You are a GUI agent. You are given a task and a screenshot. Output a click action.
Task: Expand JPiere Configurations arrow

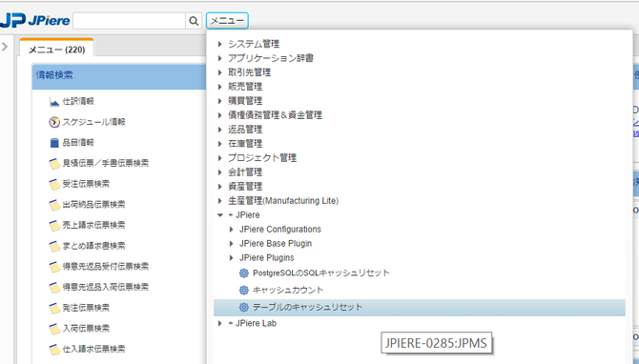point(232,230)
